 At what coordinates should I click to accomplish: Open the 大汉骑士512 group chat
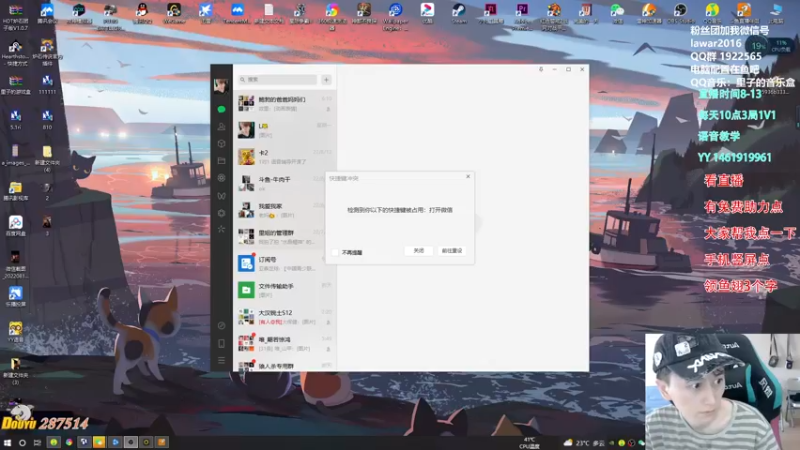[x=285, y=316]
